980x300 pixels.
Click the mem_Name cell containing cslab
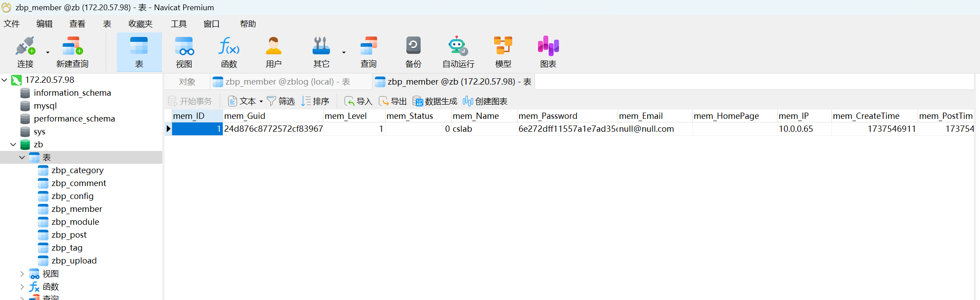click(x=484, y=129)
